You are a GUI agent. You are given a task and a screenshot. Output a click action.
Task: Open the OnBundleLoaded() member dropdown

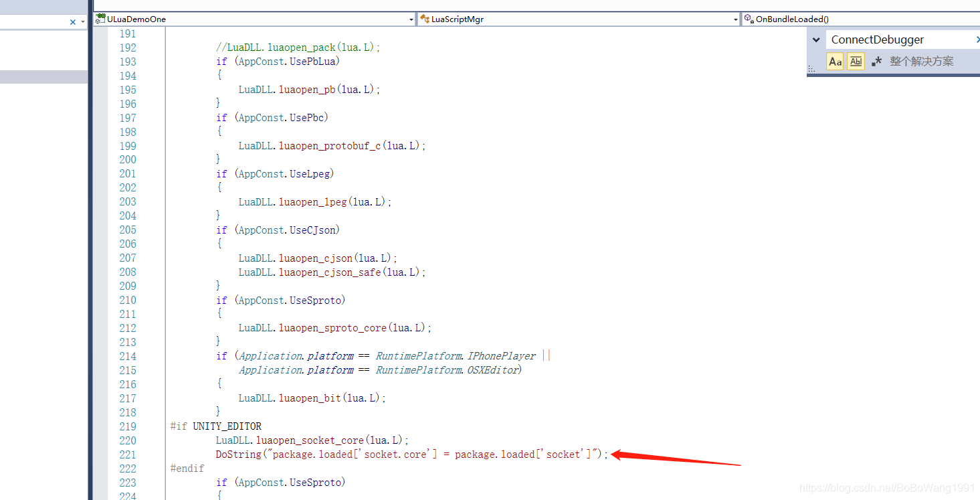point(861,19)
